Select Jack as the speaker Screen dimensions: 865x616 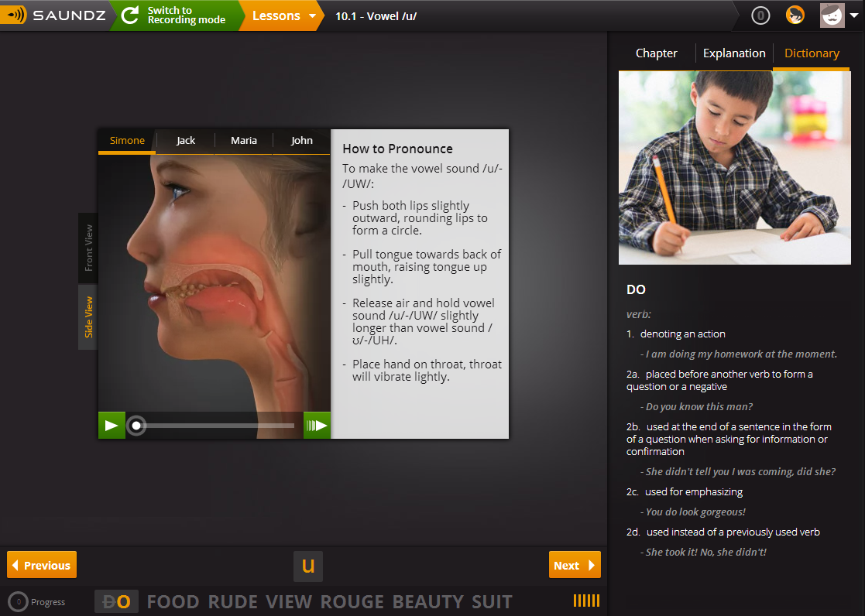[186, 141]
